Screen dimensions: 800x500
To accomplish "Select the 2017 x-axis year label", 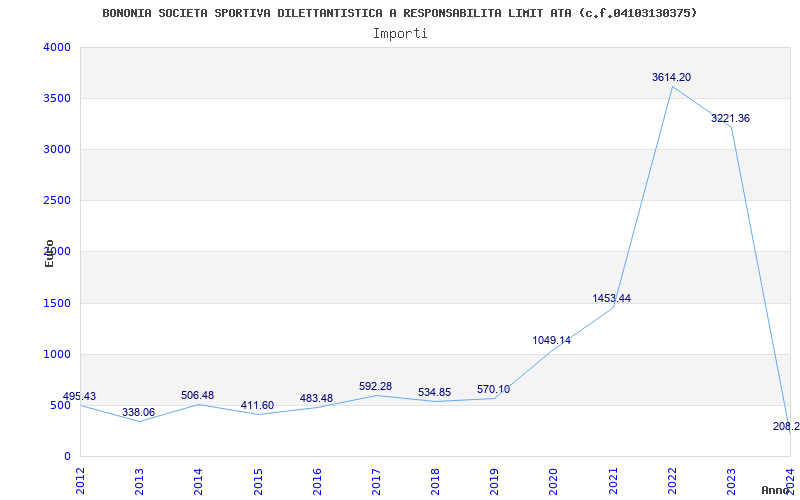I will [x=376, y=481].
